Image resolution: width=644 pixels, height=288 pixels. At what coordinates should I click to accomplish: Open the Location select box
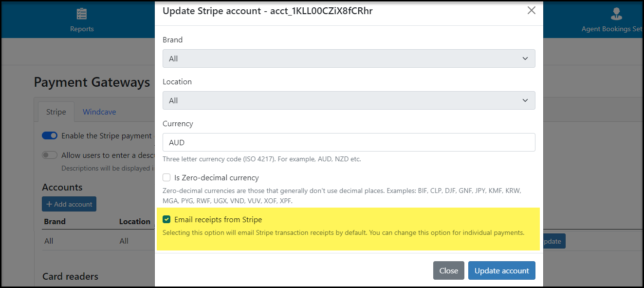pyautogui.click(x=349, y=100)
